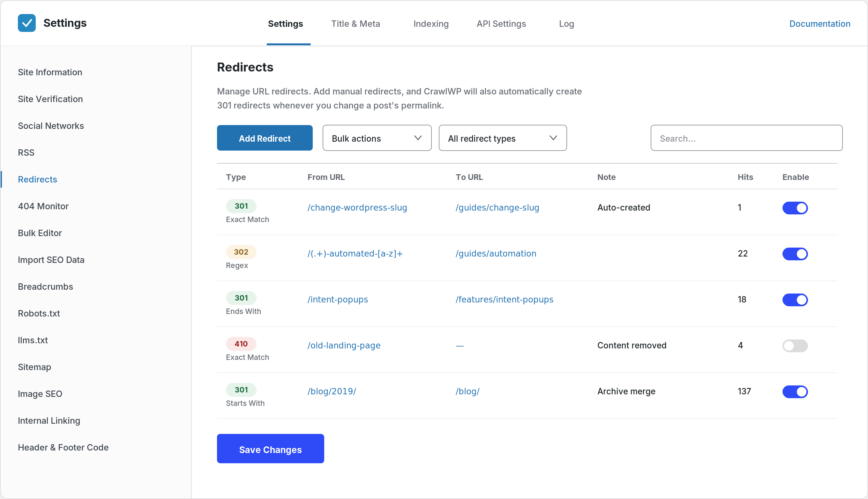Click the Save Changes button
This screenshot has height=499, width=868.
click(x=270, y=449)
